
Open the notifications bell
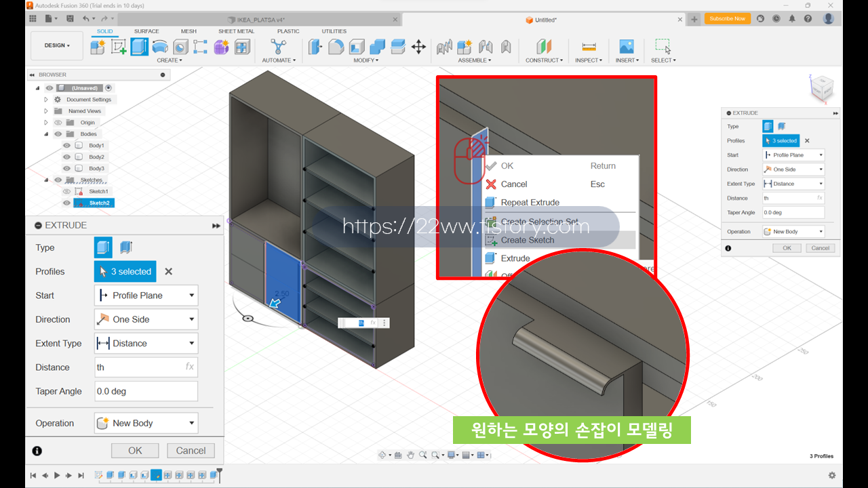click(x=792, y=19)
